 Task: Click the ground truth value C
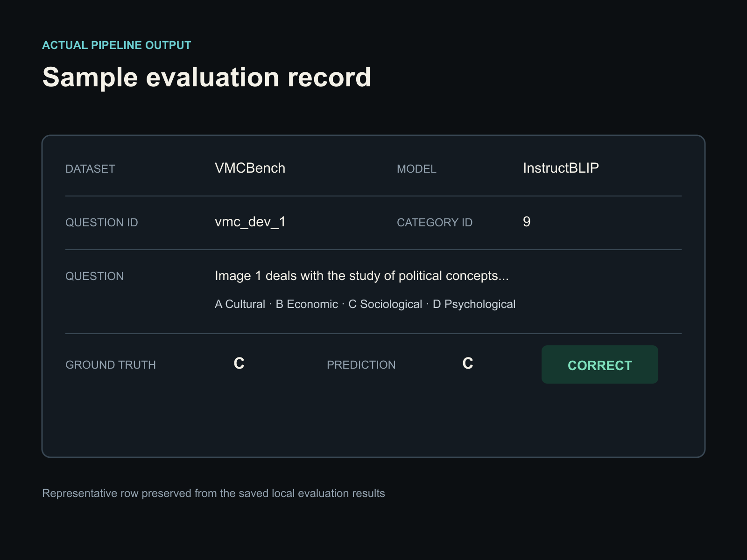tap(239, 364)
